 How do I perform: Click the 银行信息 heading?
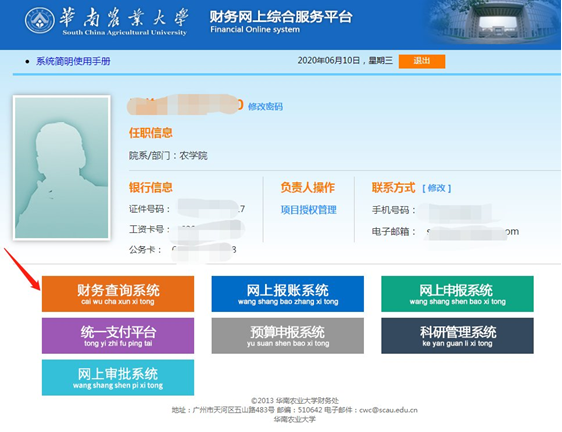click(x=151, y=187)
